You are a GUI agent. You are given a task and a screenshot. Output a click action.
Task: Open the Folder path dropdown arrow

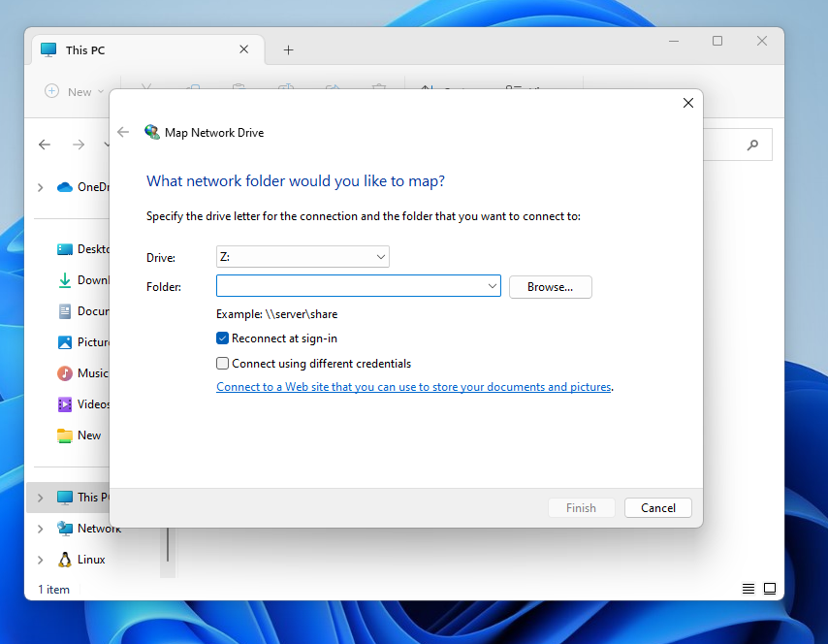[493, 286]
